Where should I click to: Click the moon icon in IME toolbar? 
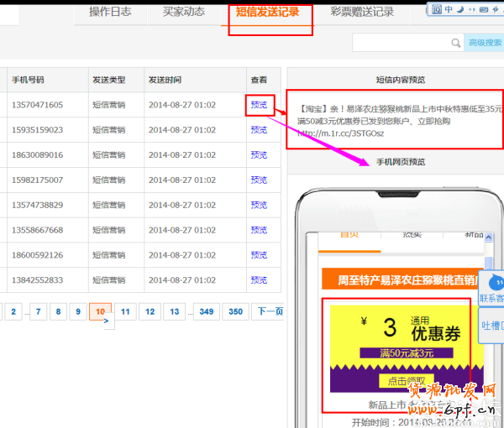(461, 9)
